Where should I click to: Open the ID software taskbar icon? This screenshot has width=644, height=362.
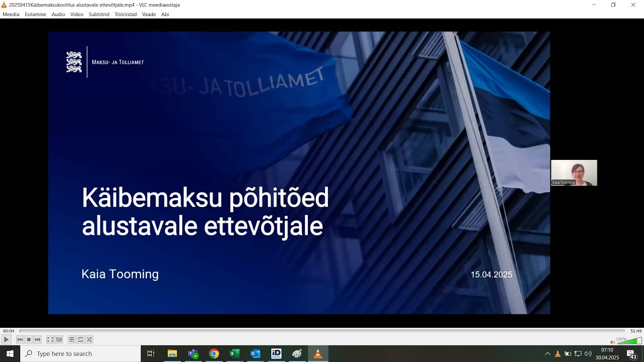pyautogui.click(x=276, y=353)
